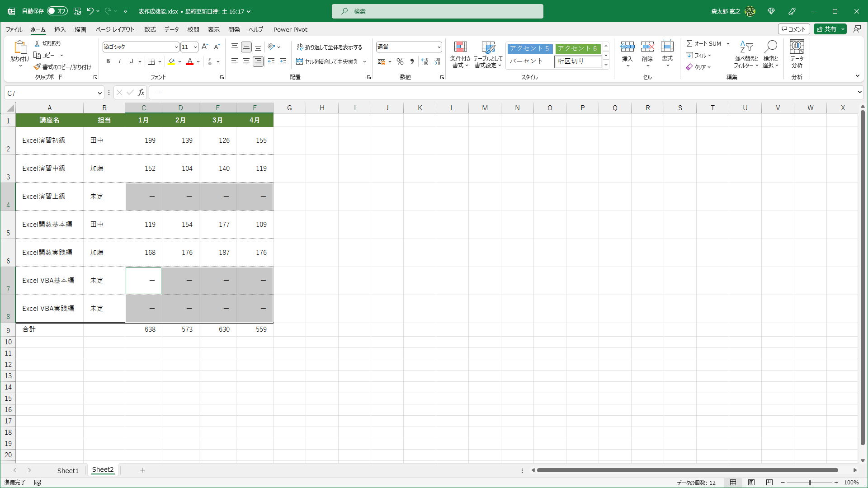Image resolution: width=868 pixels, height=488 pixels.
Task: Toggle Wrap Text for the cell
Action: click(330, 47)
